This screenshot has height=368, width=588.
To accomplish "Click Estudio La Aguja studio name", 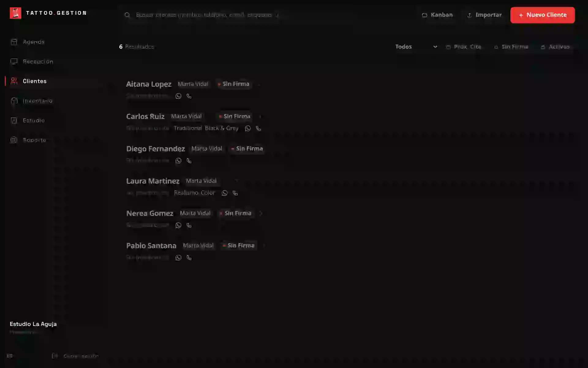I will pyautogui.click(x=33, y=324).
